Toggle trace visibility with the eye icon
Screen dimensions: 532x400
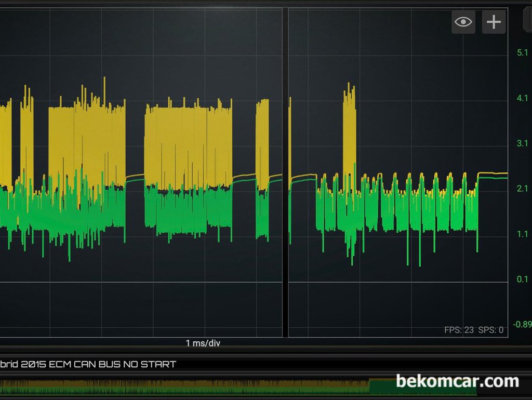click(x=463, y=22)
